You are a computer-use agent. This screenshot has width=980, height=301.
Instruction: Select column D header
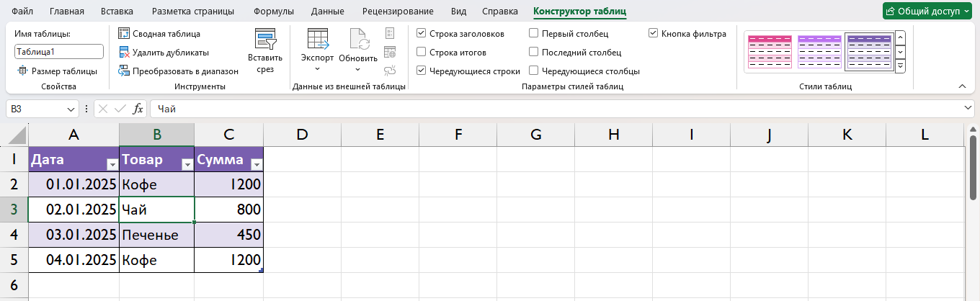coord(302,134)
